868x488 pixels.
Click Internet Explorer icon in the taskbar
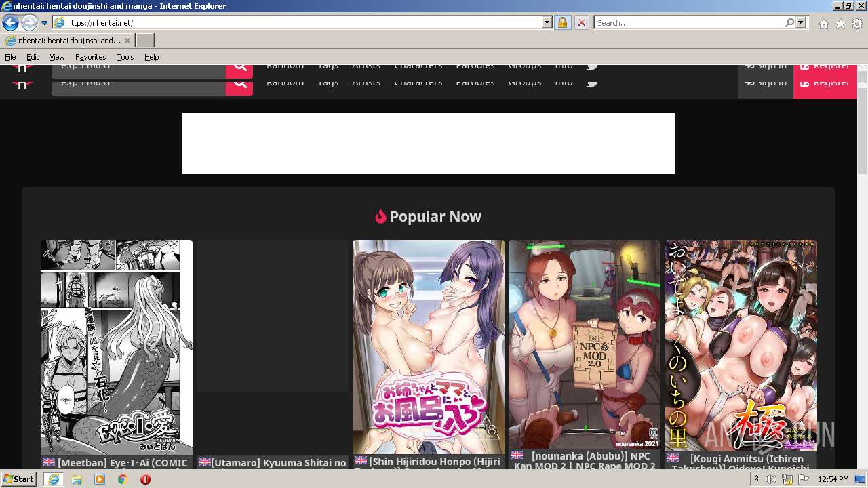[x=54, y=479]
